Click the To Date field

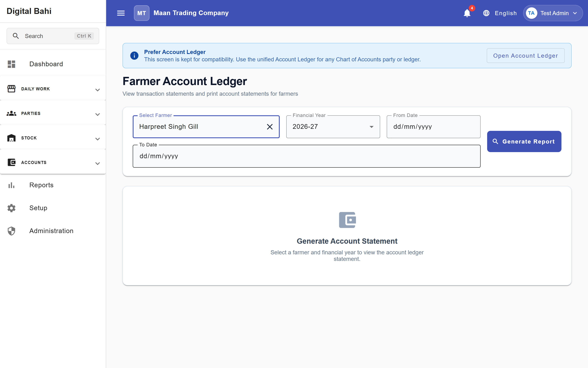coord(307,156)
